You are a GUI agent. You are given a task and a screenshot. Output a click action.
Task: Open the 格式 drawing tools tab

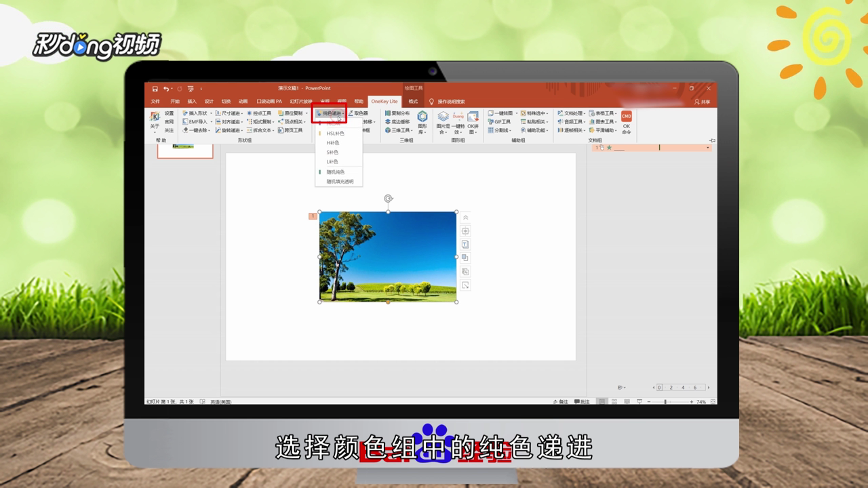[413, 101]
